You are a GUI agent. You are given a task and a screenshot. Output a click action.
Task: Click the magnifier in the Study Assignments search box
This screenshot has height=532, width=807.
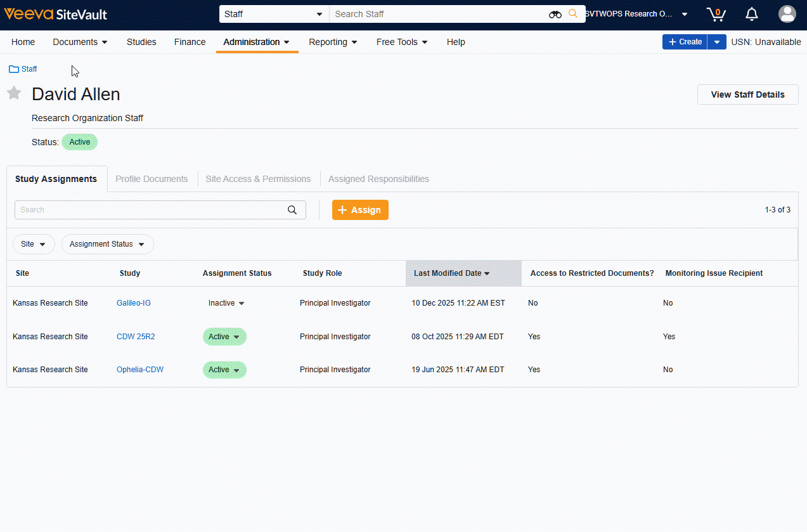(292, 209)
